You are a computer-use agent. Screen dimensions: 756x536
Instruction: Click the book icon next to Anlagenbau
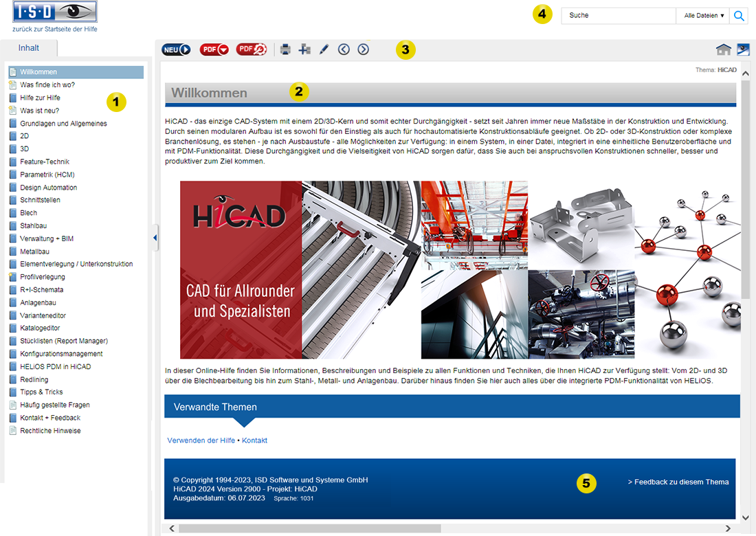(x=13, y=303)
